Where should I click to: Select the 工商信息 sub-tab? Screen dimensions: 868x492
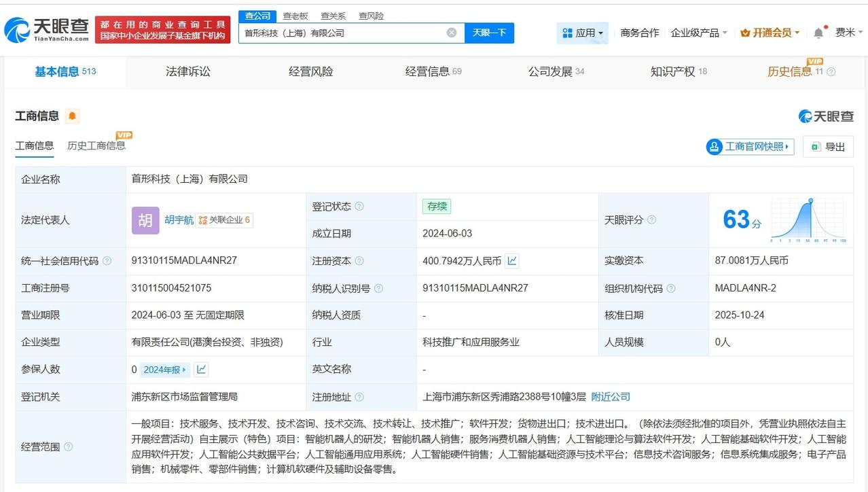pos(35,145)
